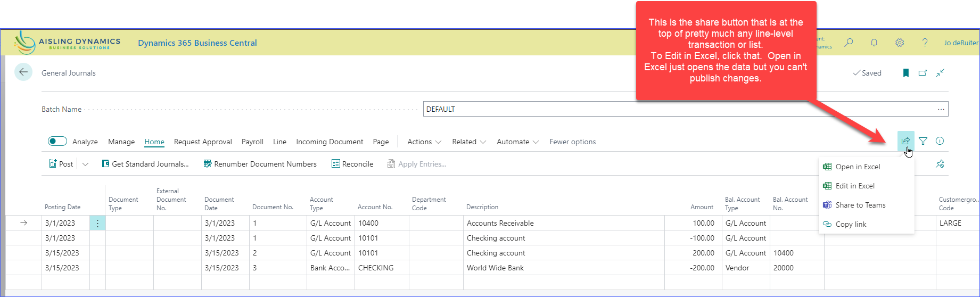
Task: Choose Open in Excel
Action: click(867, 167)
